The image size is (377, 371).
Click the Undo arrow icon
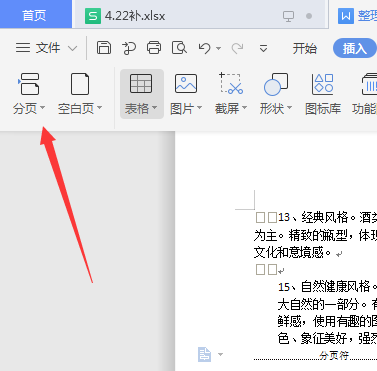click(x=204, y=48)
